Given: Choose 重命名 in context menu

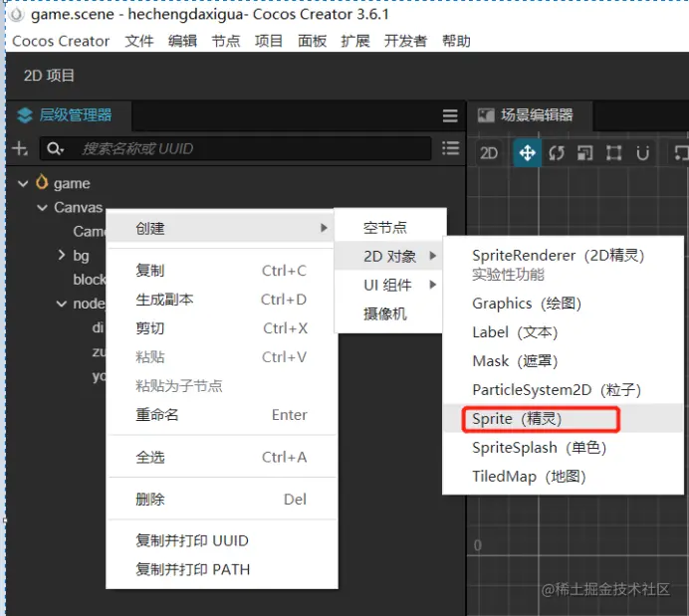Looking at the screenshot, I should pos(222,415).
